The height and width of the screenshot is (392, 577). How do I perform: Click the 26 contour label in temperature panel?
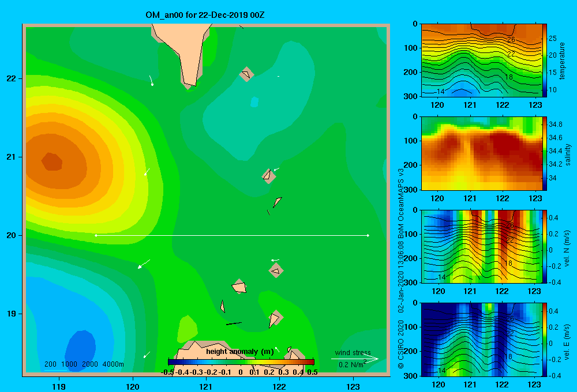[x=511, y=39]
